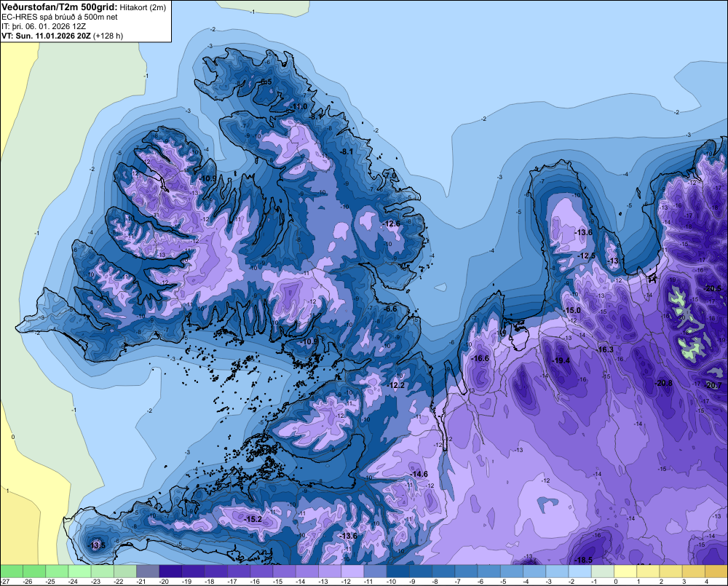Pick the legend swatch between -12 and -11
Image resolution: width=728 pixels, height=586 pixels.
pos(352,571)
